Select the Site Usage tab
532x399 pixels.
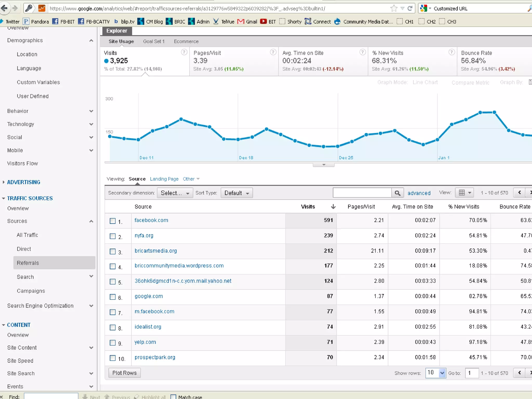pyautogui.click(x=121, y=41)
